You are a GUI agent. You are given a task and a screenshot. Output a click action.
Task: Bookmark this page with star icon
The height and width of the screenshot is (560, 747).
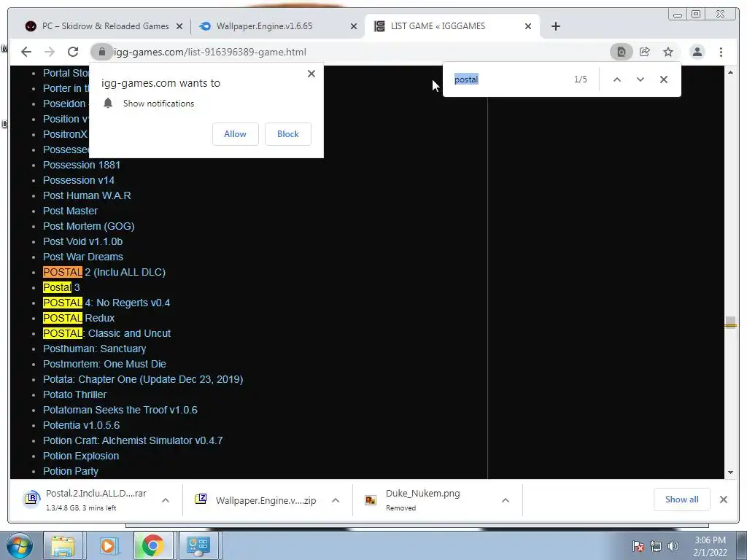(x=668, y=52)
